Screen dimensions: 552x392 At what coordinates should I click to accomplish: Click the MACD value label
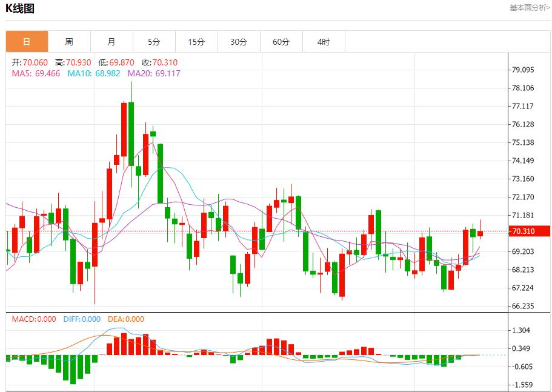34,319
